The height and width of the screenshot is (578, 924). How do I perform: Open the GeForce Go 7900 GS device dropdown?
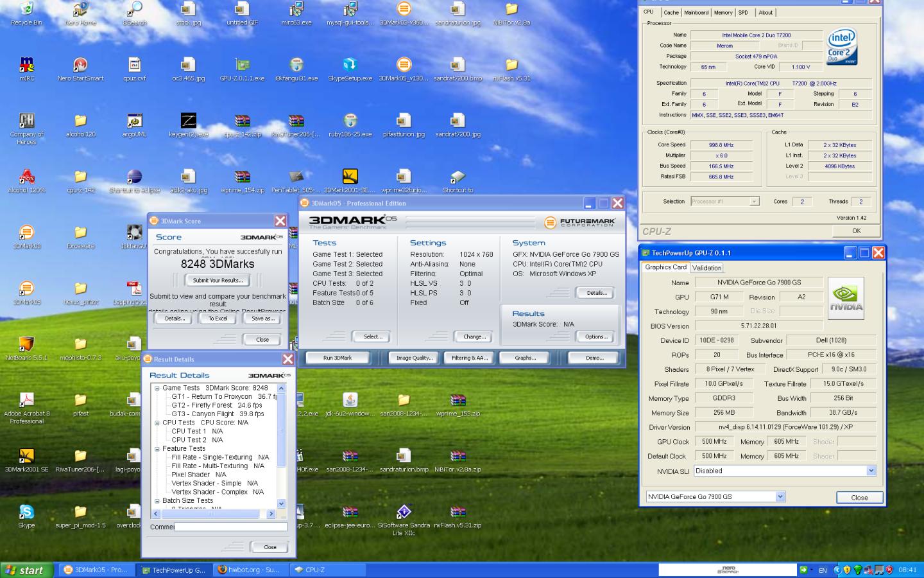click(780, 496)
